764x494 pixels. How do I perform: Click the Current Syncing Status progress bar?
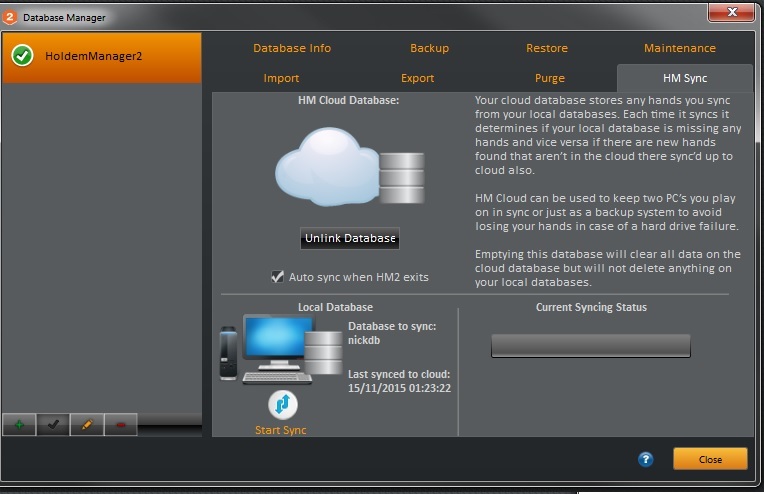tap(591, 346)
